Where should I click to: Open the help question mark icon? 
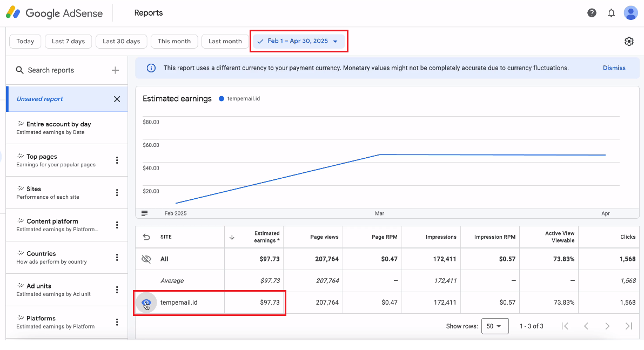click(592, 13)
